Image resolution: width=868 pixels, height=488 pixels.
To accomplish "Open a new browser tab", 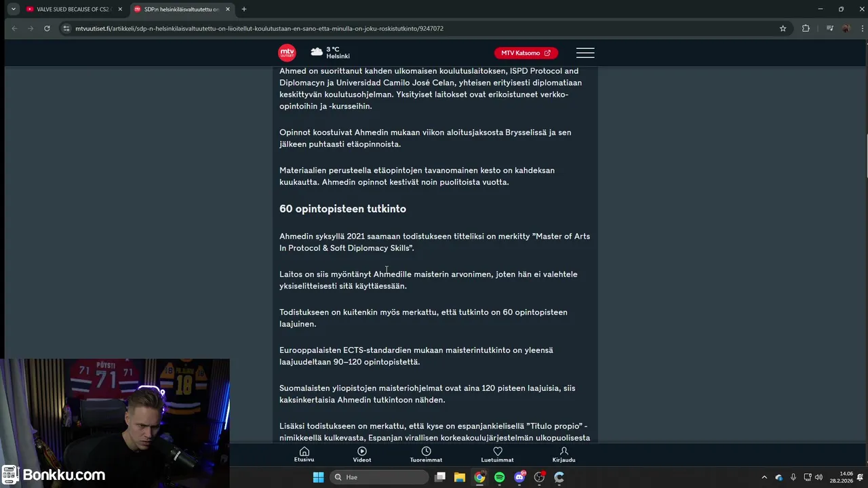I will [x=244, y=9].
